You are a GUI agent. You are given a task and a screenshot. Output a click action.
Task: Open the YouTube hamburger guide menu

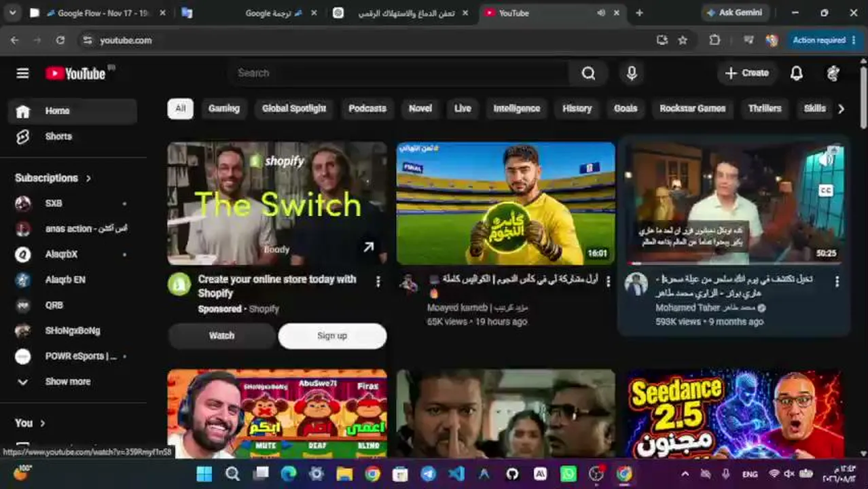coord(22,73)
